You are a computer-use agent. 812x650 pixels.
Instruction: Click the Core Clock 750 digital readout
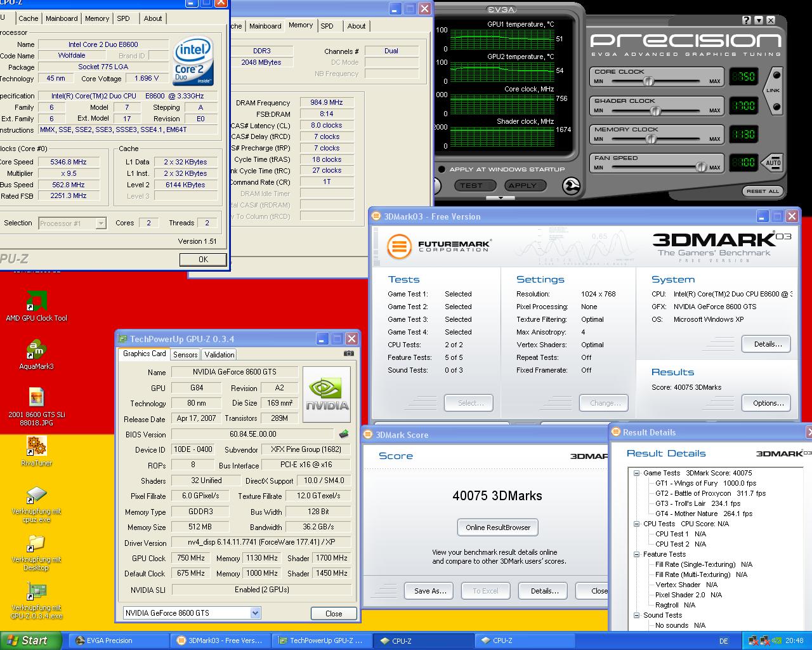click(743, 77)
